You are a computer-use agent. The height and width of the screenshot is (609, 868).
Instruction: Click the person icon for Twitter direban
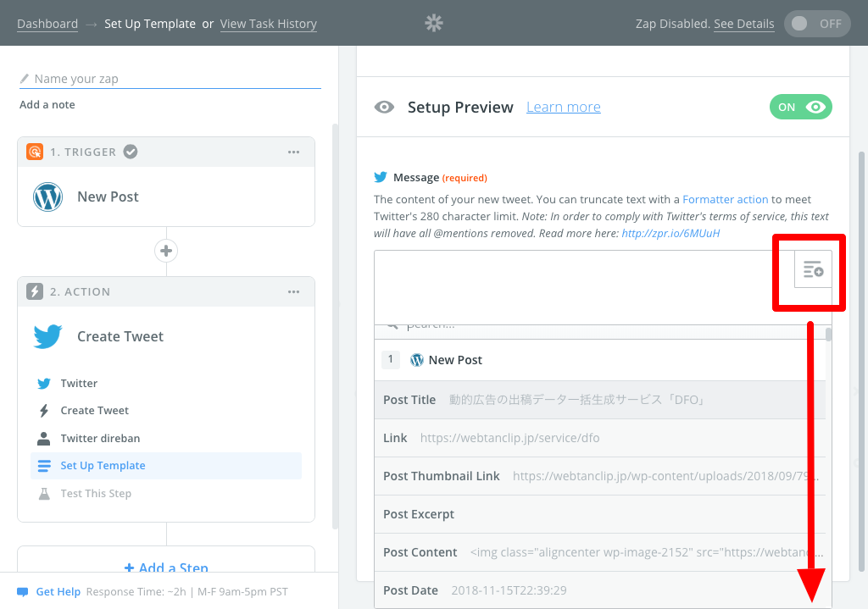(44, 438)
